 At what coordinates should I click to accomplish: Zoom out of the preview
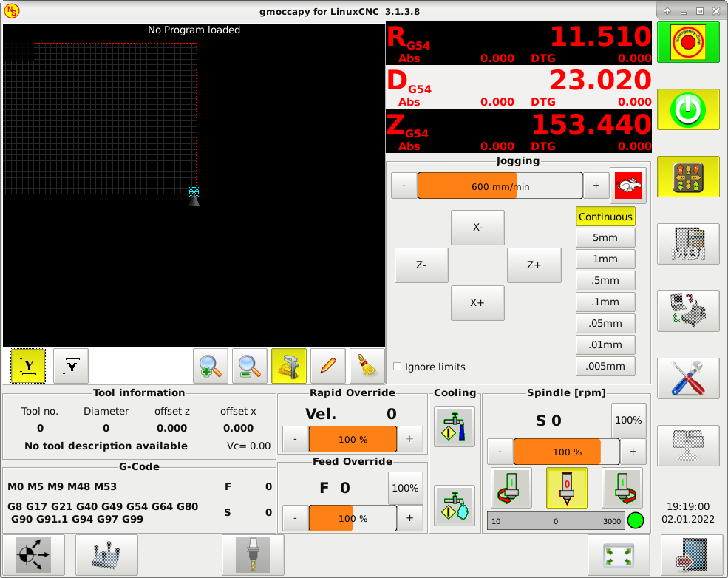point(250,366)
